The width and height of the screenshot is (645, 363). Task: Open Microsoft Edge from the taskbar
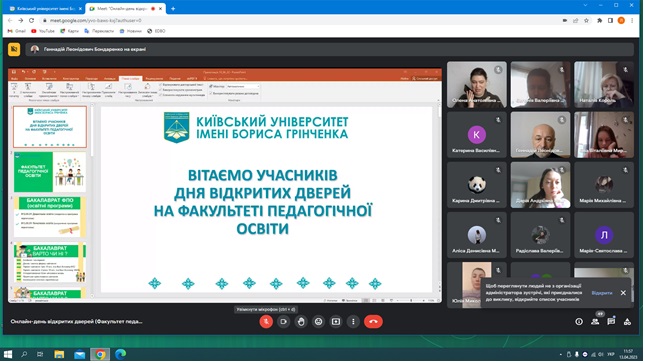pyautogui.click(x=120, y=354)
